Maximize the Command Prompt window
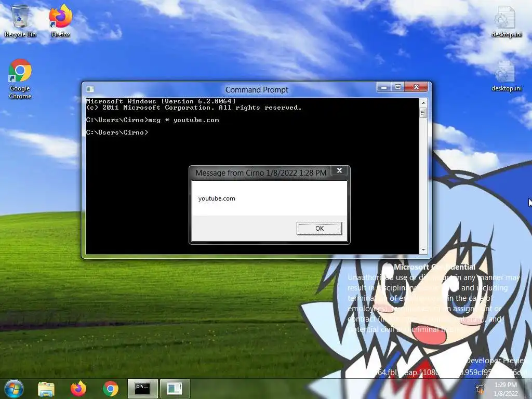This screenshot has width=532, height=399. pyautogui.click(x=398, y=87)
